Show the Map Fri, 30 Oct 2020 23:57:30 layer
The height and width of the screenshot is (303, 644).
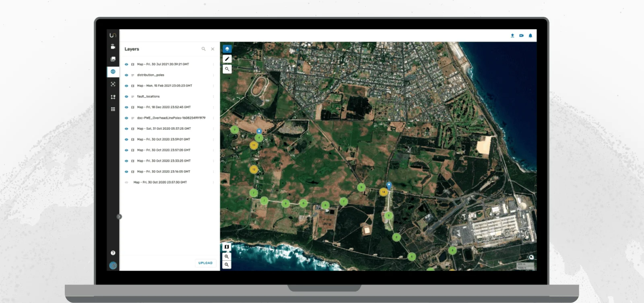pyautogui.click(x=126, y=182)
